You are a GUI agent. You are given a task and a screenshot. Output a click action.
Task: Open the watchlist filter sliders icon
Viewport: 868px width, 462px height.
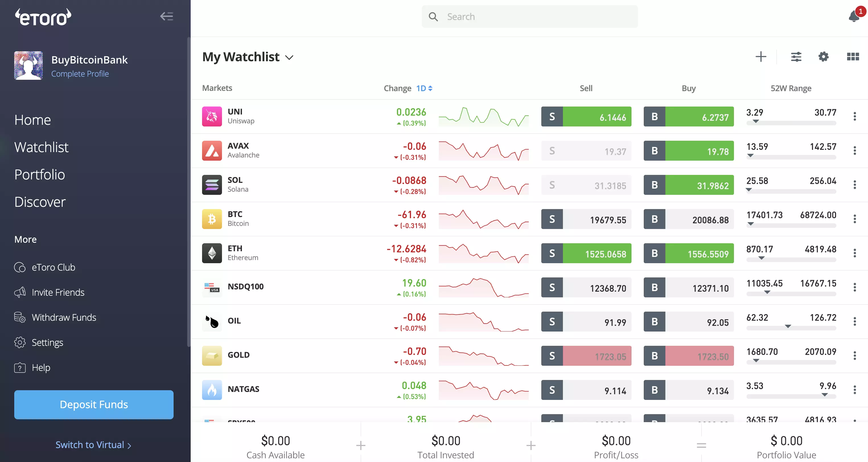coord(796,57)
